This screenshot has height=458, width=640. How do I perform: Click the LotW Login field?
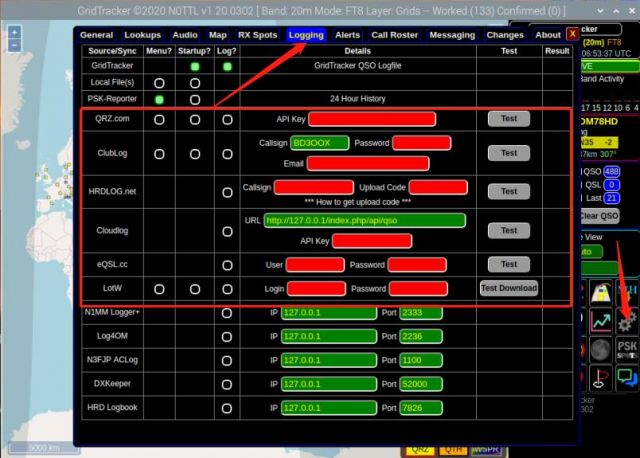pos(316,289)
